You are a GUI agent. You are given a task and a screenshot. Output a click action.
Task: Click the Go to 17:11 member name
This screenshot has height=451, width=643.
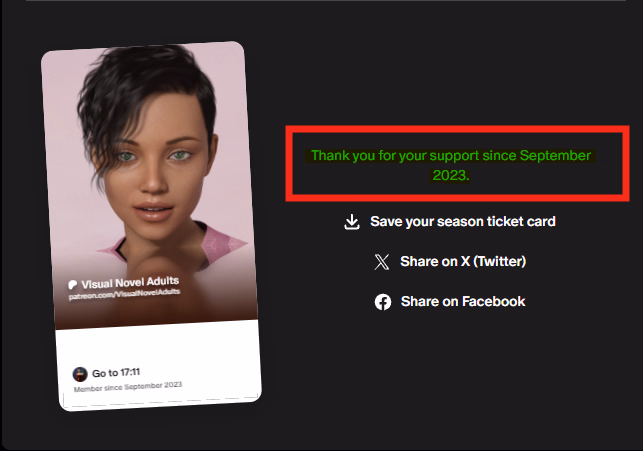coord(116,373)
